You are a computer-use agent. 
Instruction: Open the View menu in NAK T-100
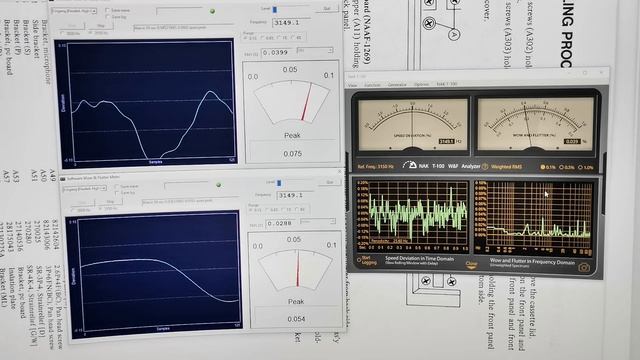353,85
